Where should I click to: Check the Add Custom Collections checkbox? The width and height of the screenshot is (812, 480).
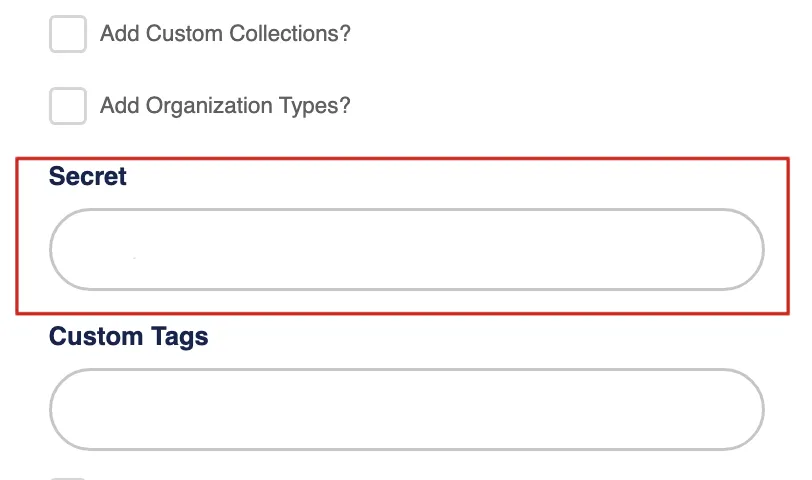(68, 34)
